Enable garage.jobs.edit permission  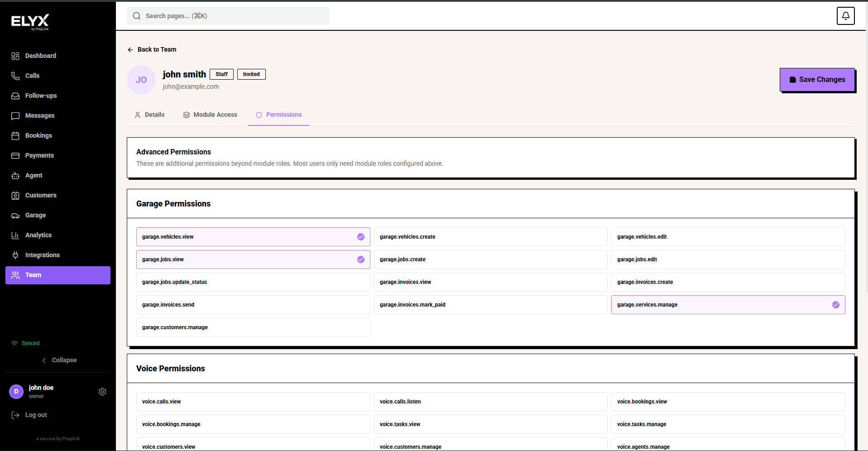coord(728,259)
